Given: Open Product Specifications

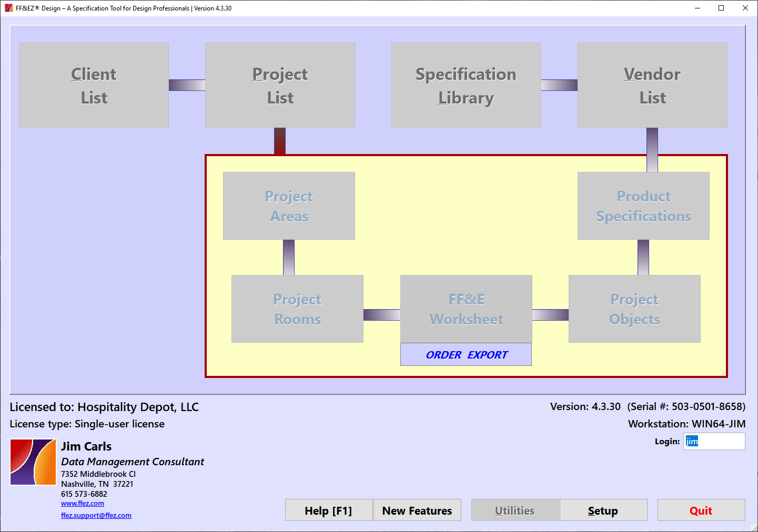Looking at the screenshot, I should [x=643, y=206].
